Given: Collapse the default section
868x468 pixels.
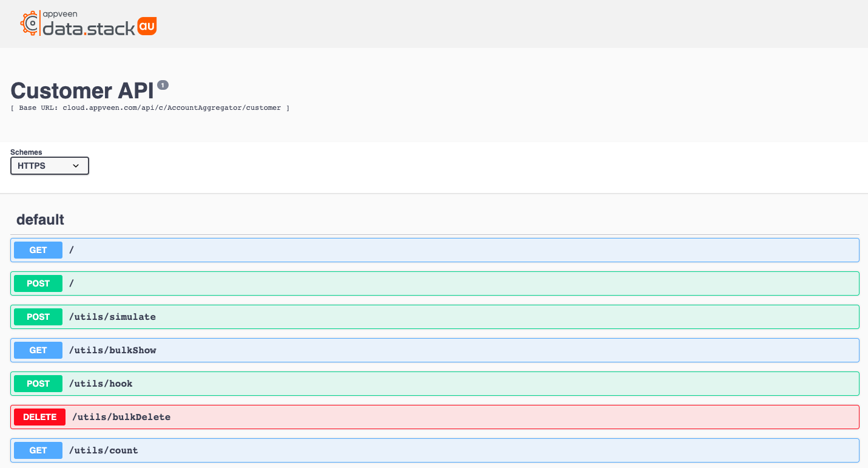Looking at the screenshot, I should [41, 219].
